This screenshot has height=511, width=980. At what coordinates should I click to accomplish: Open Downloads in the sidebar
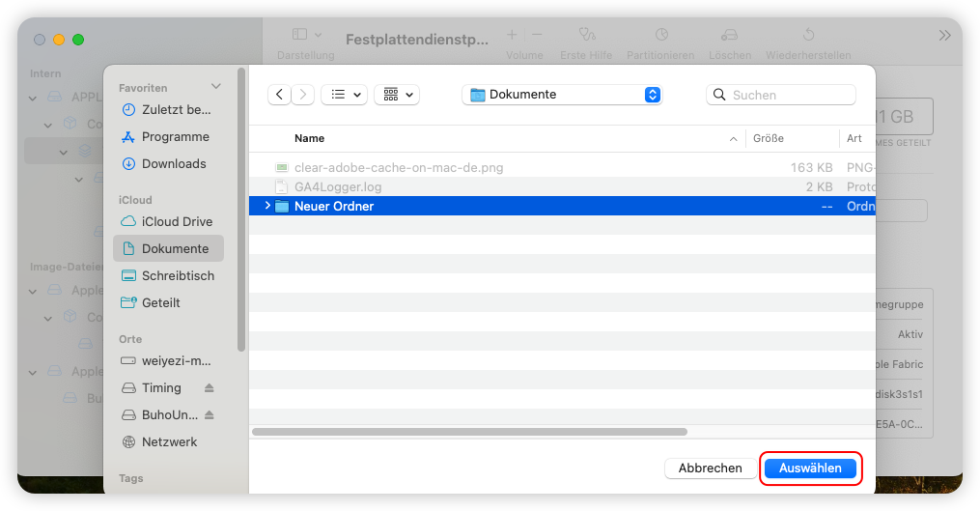[x=167, y=163]
